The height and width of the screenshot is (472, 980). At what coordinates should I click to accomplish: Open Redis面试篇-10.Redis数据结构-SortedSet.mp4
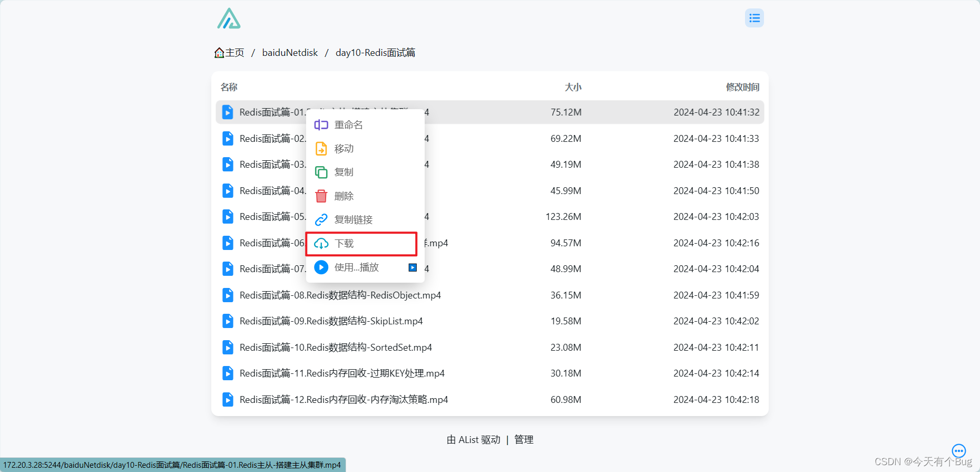point(336,348)
